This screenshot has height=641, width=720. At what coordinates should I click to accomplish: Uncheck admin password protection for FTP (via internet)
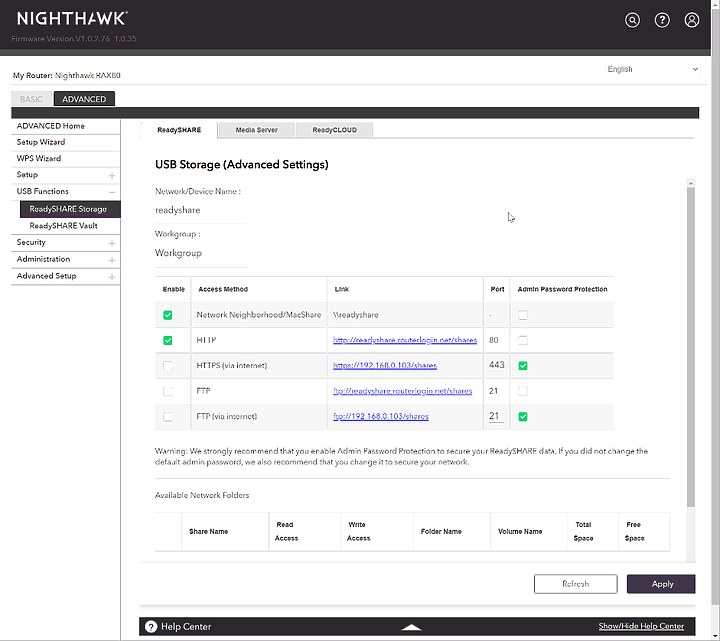523,416
